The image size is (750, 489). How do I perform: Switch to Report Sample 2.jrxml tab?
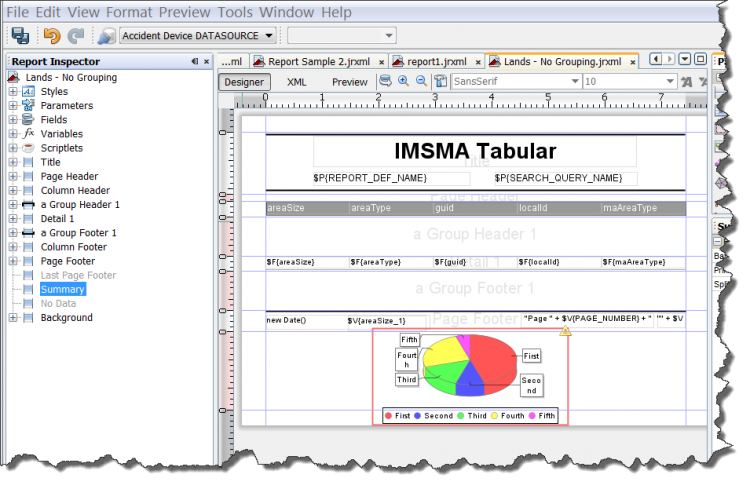tap(314, 62)
